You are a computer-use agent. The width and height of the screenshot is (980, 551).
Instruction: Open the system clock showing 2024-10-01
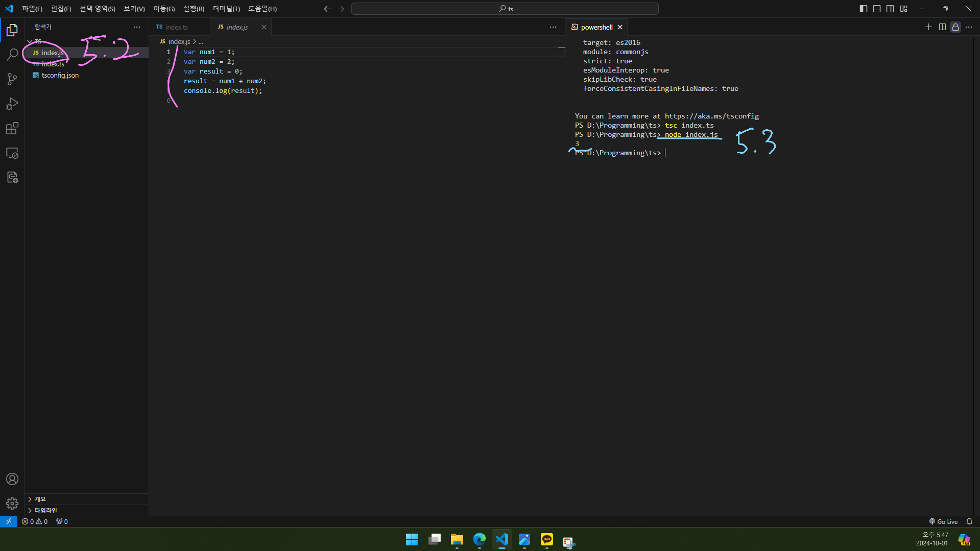932,539
